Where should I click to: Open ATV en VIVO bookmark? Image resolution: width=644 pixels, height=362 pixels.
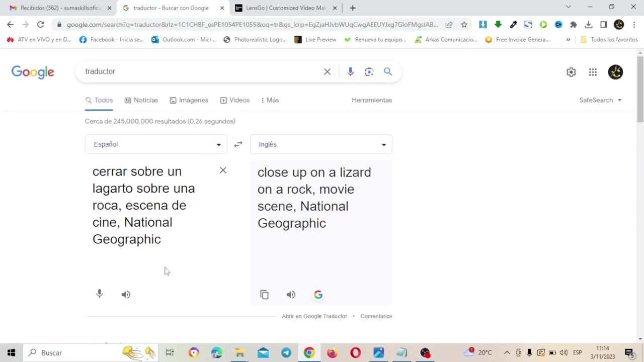pos(39,39)
